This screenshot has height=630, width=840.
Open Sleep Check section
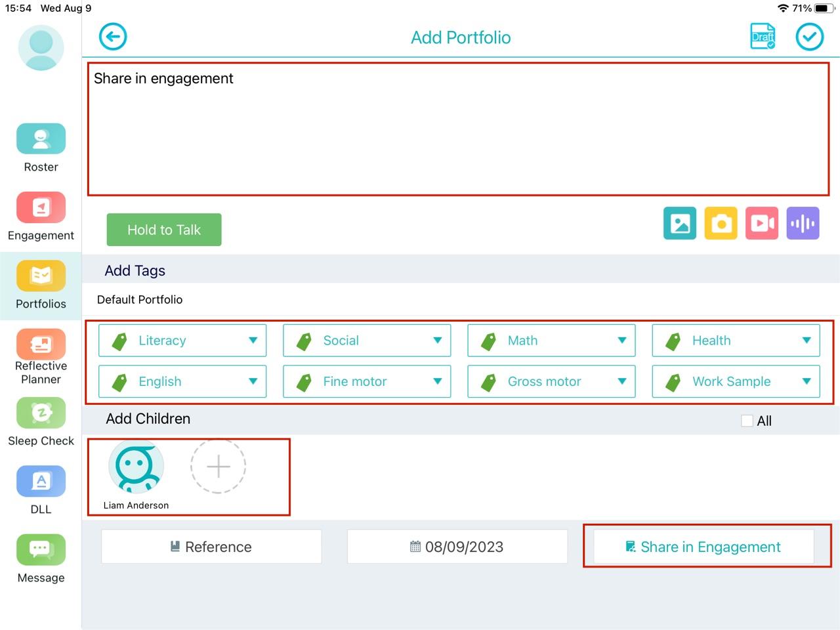click(41, 422)
